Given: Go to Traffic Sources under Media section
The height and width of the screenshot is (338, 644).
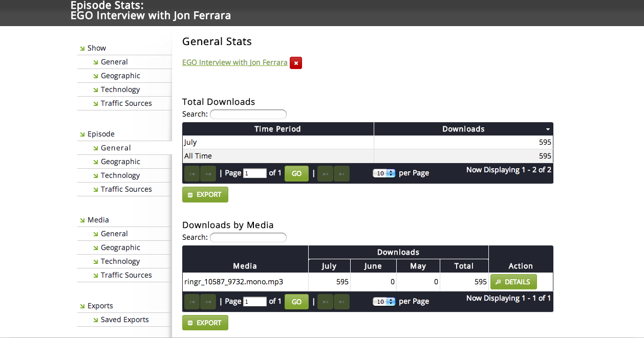Looking at the screenshot, I should point(126,275).
